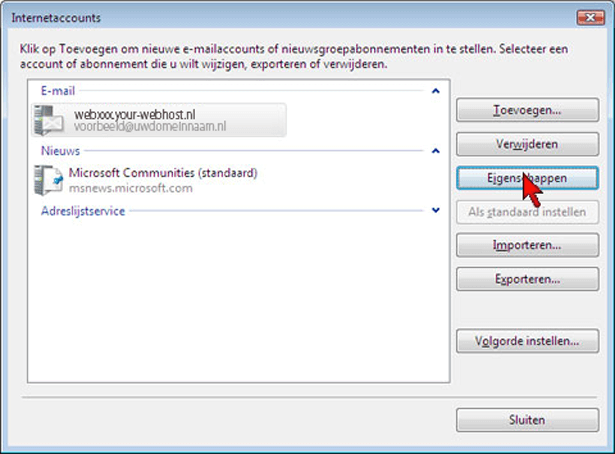Expand the Adreslijstservice section chevron
Screen dimensions: 615x454
(x=435, y=211)
